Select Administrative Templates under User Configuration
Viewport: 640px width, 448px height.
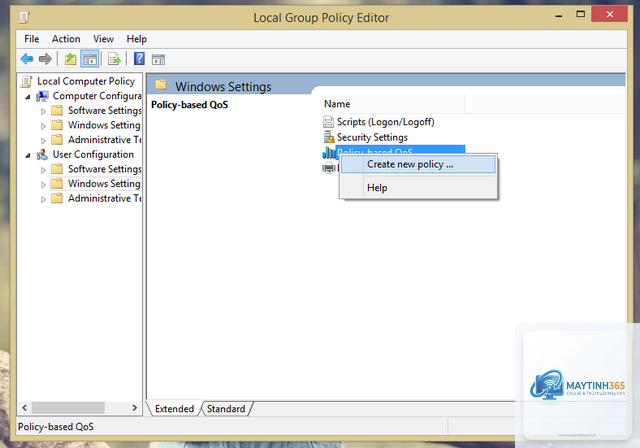[104, 198]
